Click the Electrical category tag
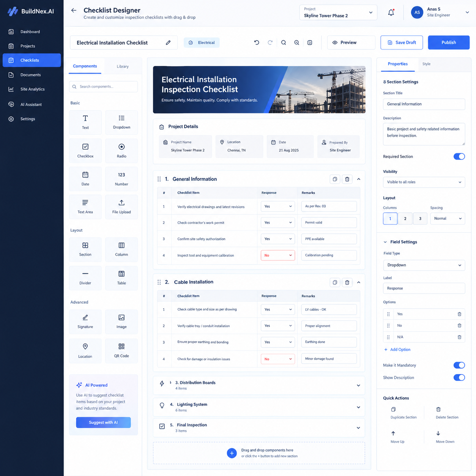The width and height of the screenshot is (476, 476). 202,43
